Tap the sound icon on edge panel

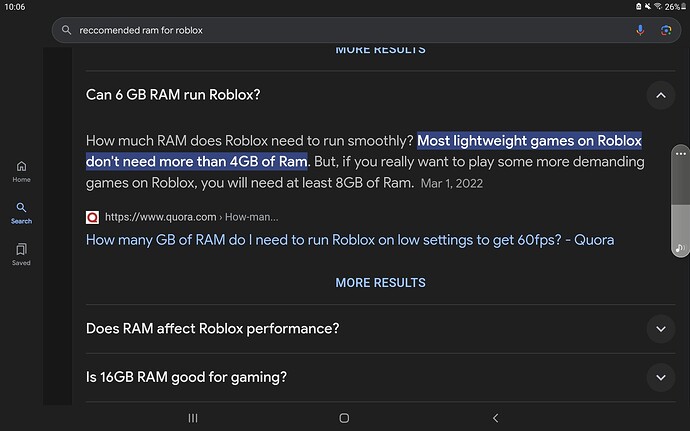point(680,248)
